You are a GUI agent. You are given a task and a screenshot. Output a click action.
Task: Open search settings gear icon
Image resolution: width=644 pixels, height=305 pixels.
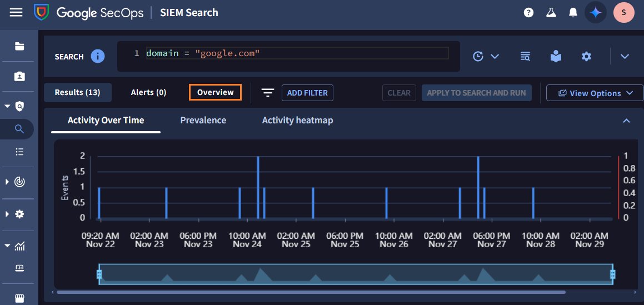(586, 56)
